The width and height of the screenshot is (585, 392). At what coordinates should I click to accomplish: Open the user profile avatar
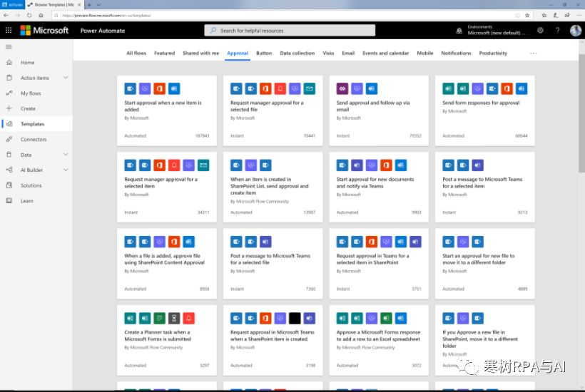pos(575,30)
